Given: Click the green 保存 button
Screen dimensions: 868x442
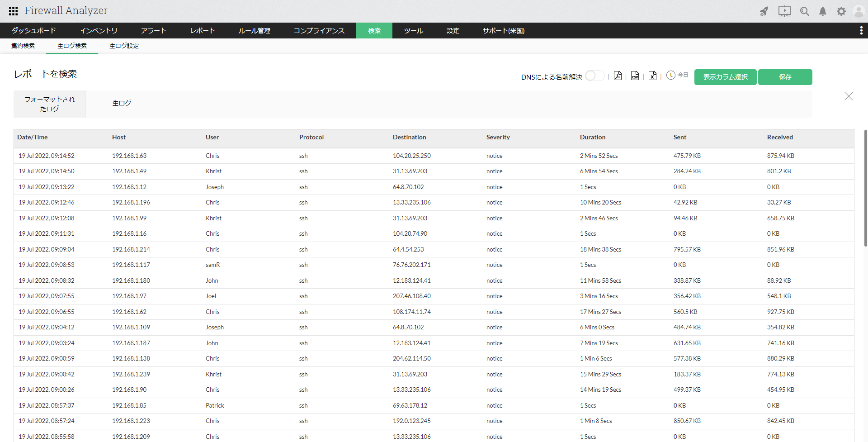Looking at the screenshot, I should pos(785,77).
